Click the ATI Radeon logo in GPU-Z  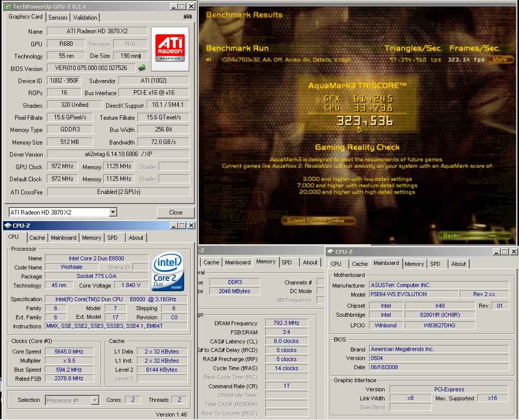(x=170, y=49)
